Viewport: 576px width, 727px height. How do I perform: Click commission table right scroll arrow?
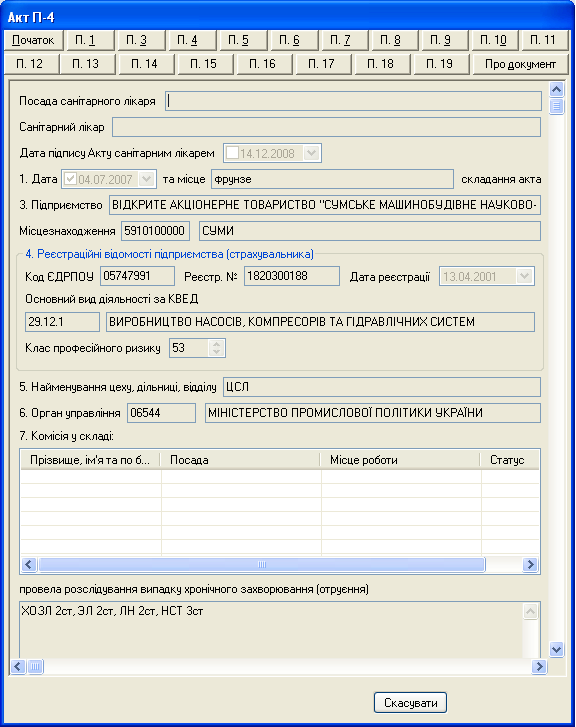click(x=531, y=564)
